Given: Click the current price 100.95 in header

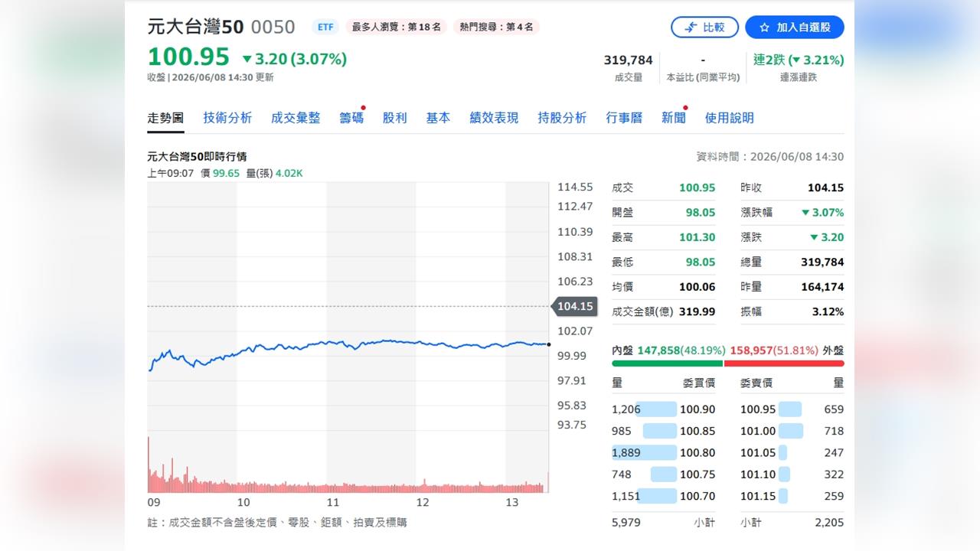Looking at the screenshot, I should point(188,57).
